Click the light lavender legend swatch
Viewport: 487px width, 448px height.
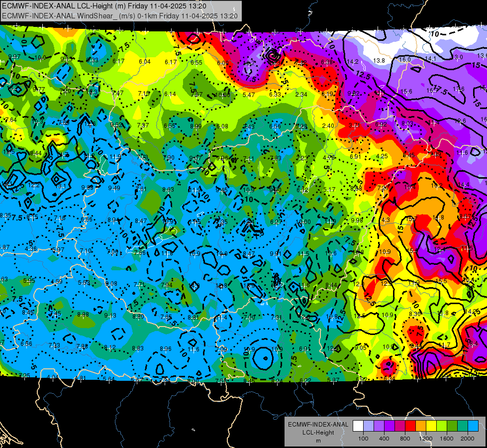click(369, 426)
